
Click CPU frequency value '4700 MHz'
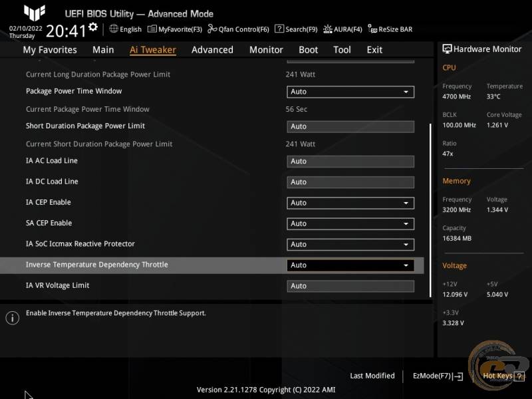[x=456, y=96]
